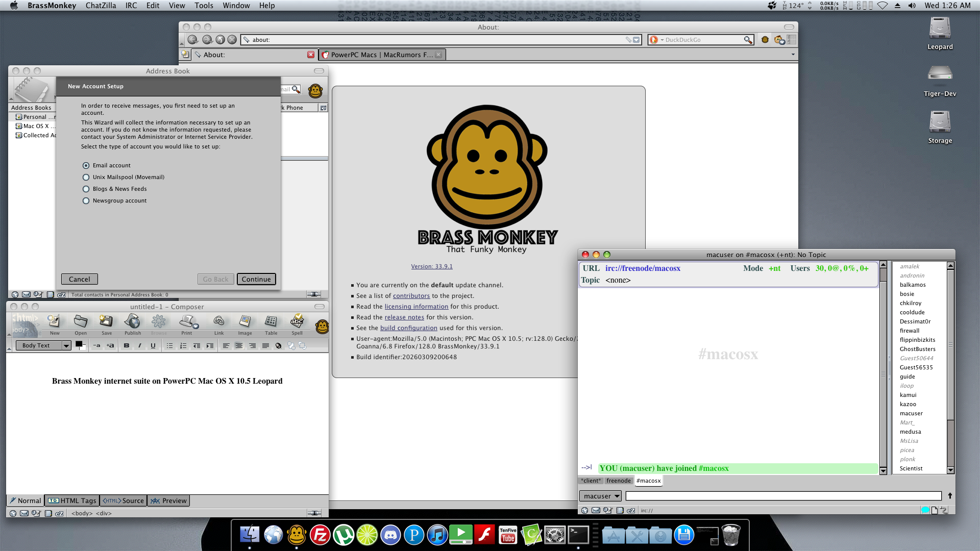Open macuser nickname dropdown in ChatZilla
This screenshot has width=980, height=551.
pyautogui.click(x=600, y=496)
